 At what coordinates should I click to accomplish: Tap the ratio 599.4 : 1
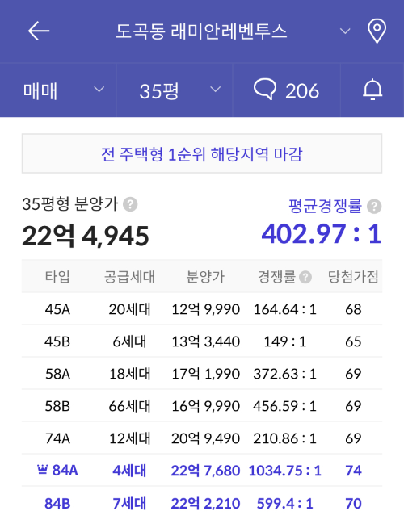pyautogui.click(x=285, y=503)
